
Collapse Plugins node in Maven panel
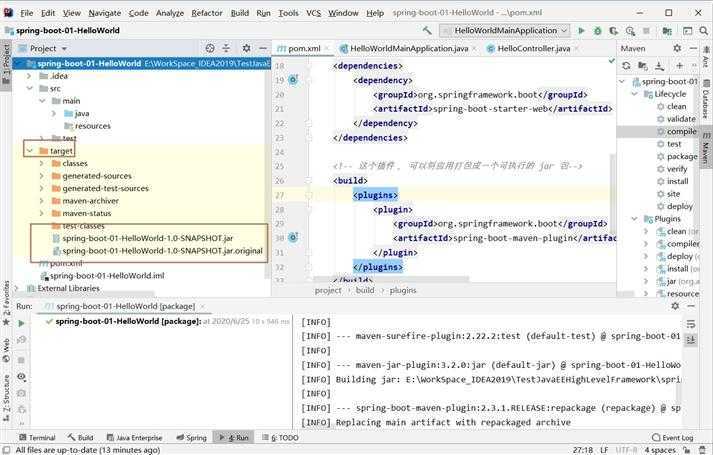point(634,219)
